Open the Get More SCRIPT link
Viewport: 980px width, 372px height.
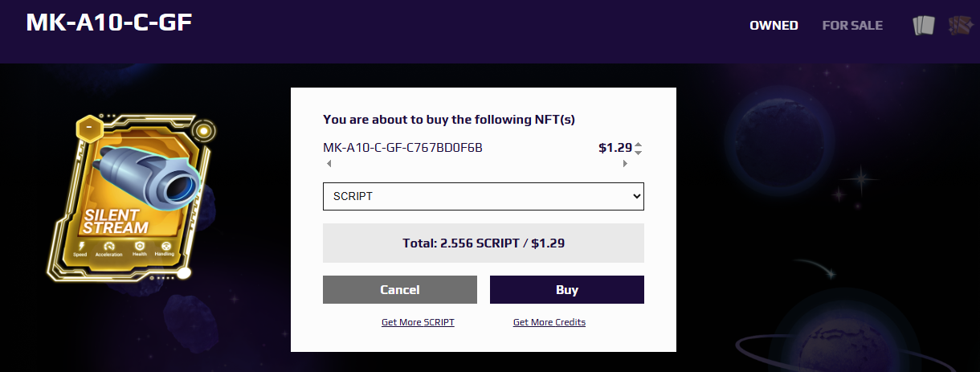pos(418,322)
